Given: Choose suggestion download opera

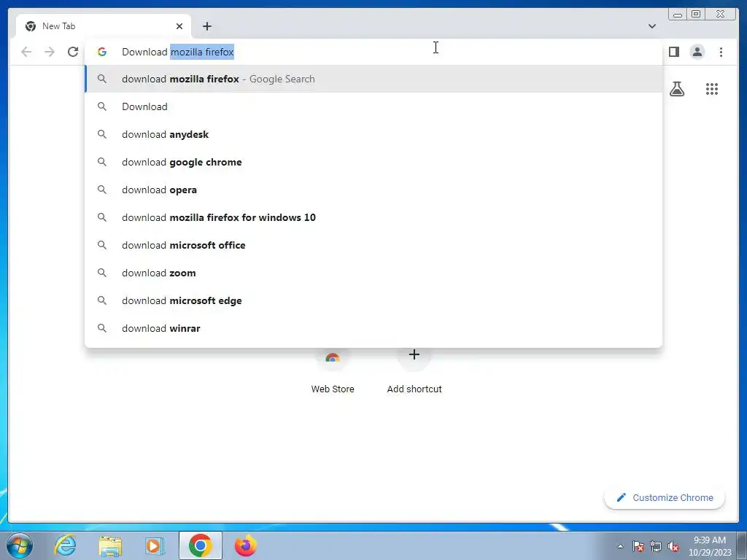Looking at the screenshot, I should point(373,190).
